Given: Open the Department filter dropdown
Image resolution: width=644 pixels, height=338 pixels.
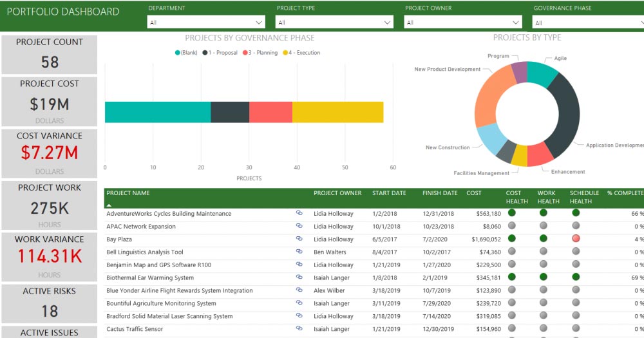Looking at the screenshot, I should coord(206,22).
